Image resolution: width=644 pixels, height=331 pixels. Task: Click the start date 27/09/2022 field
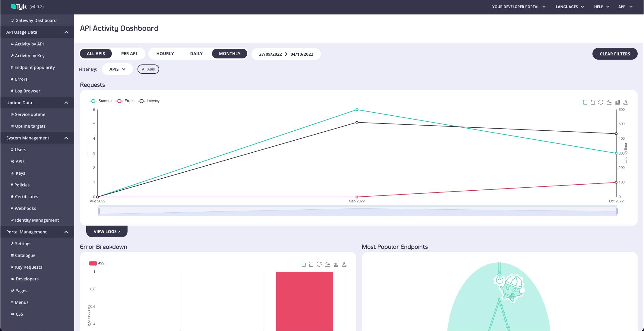(270, 54)
